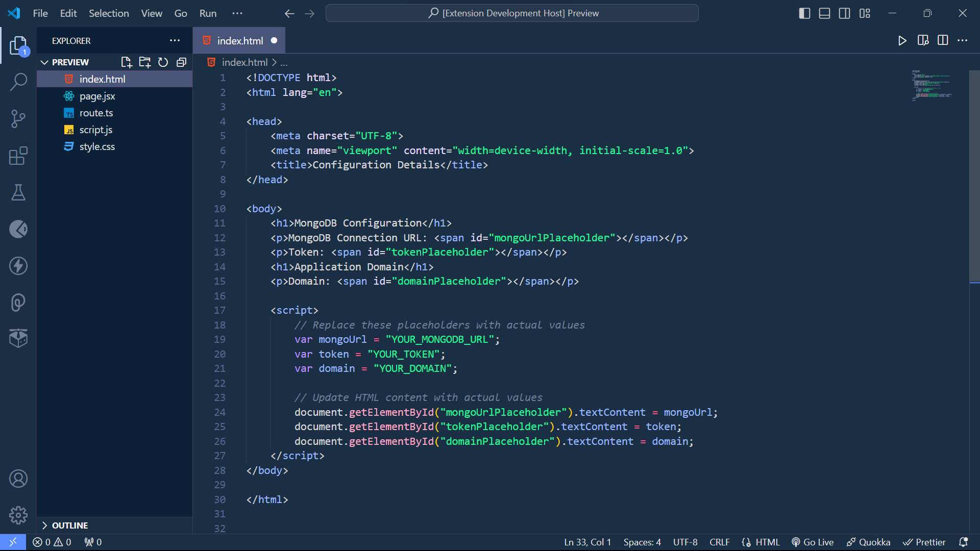Image resolution: width=980 pixels, height=551 pixels.
Task: Click the command center search box
Action: 512,13
